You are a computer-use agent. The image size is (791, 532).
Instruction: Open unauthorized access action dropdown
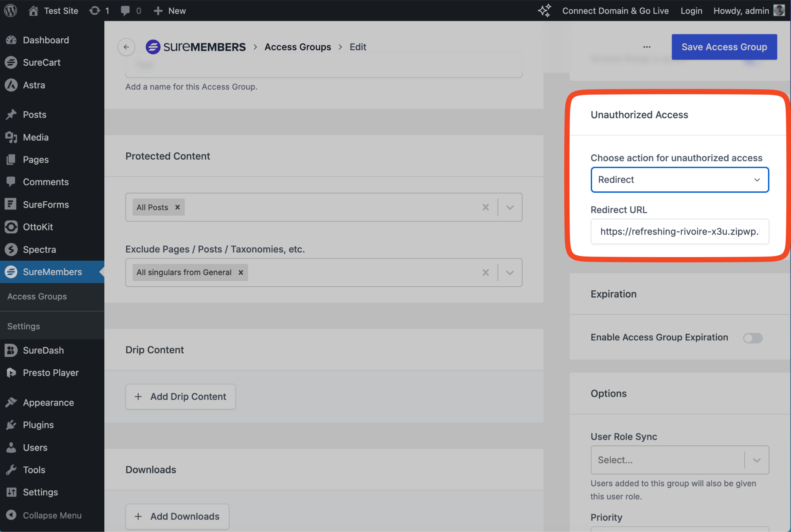[x=680, y=180]
